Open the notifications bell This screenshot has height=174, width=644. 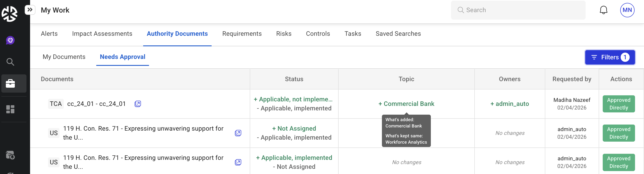[604, 10]
